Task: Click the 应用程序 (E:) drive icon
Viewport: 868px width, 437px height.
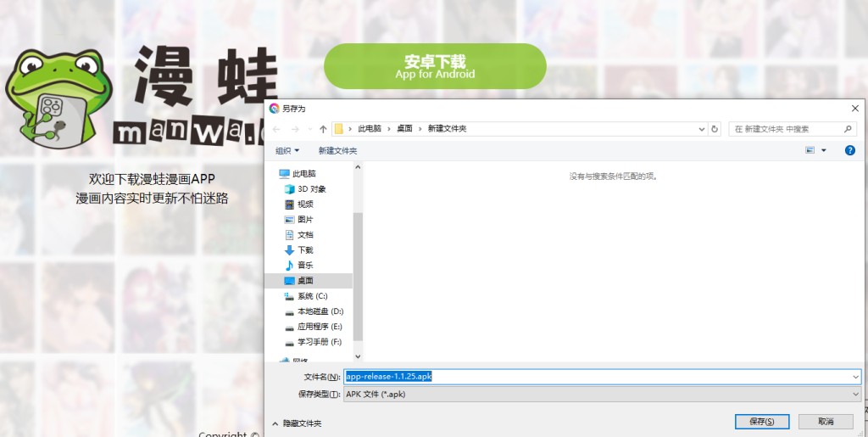Action: coord(289,327)
